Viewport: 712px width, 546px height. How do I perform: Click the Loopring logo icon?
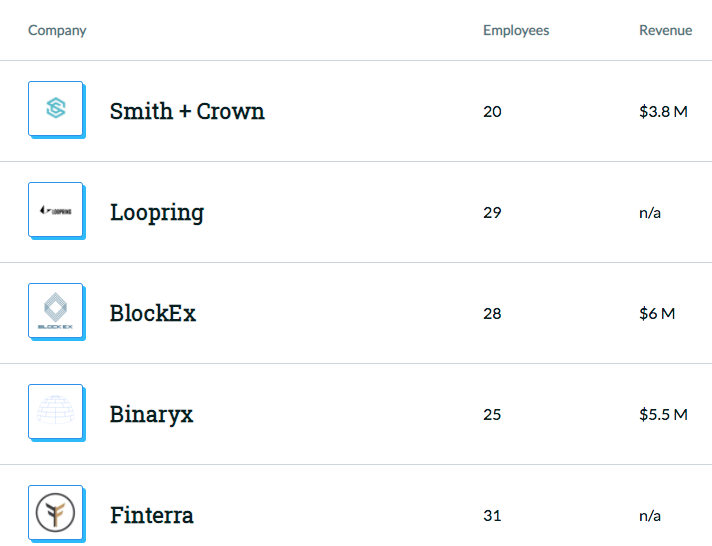(x=55, y=209)
